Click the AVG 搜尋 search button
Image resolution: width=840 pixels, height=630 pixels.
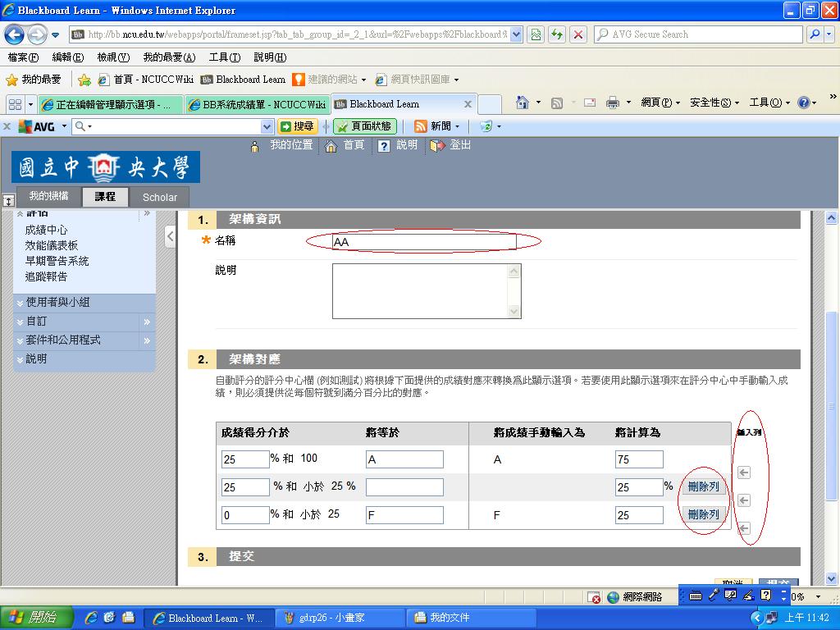coord(297,126)
